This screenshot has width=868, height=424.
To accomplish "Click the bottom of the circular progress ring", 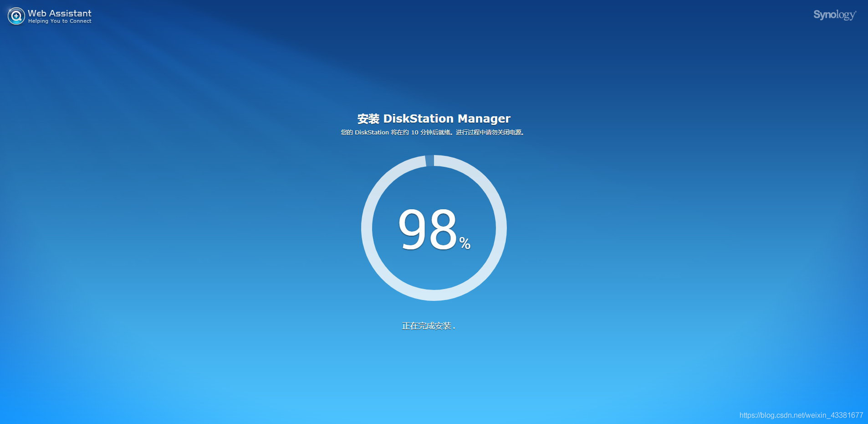I will click(434, 295).
